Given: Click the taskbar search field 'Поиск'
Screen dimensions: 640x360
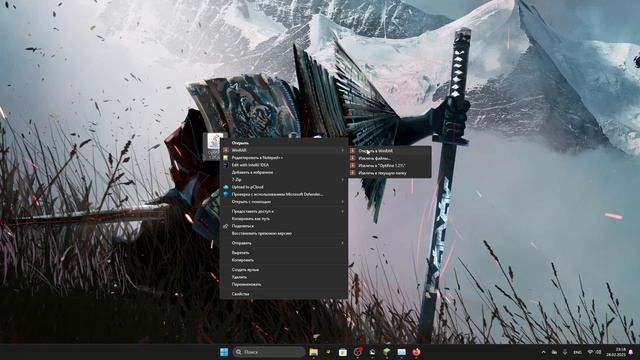Looking at the screenshot, I should (269, 352).
